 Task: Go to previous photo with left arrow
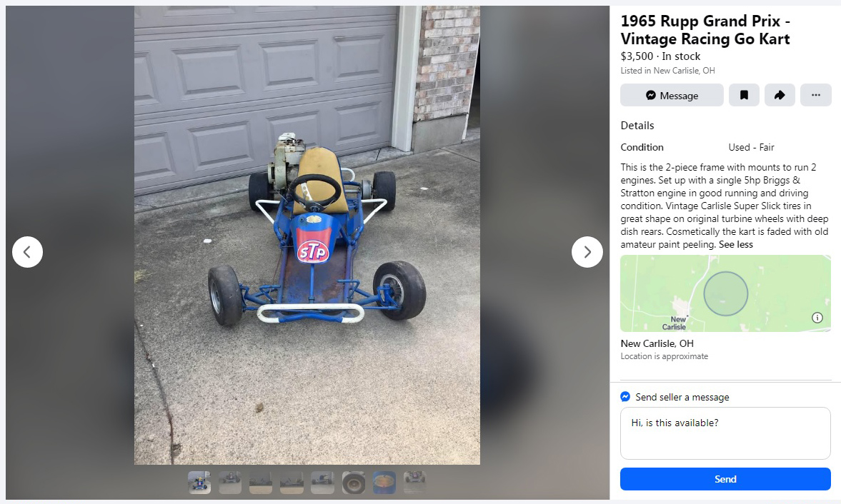pos(27,252)
